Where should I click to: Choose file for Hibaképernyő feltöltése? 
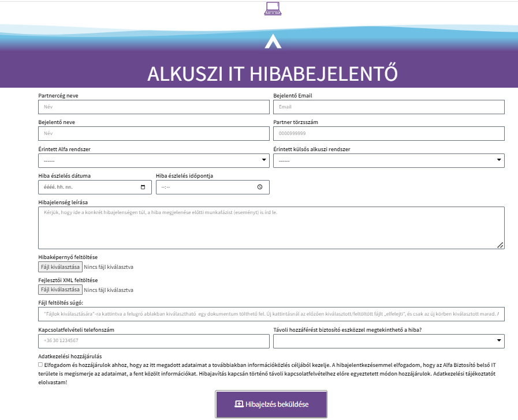(60, 267)
